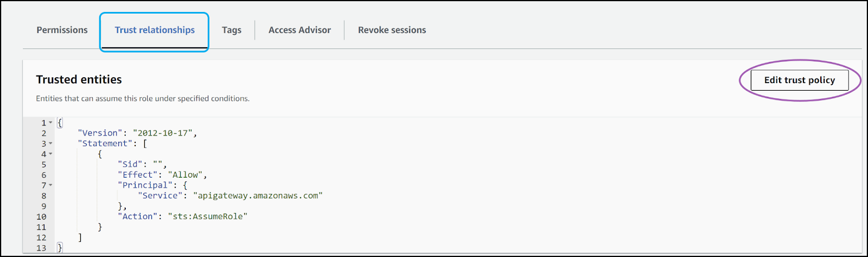Click the 2012-10-17 version value

click(x=163, y=133)
